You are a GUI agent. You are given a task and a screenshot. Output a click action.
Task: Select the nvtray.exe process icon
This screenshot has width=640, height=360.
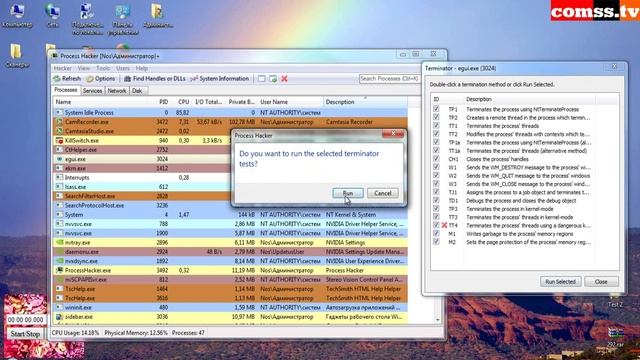(x=59, y=242)
